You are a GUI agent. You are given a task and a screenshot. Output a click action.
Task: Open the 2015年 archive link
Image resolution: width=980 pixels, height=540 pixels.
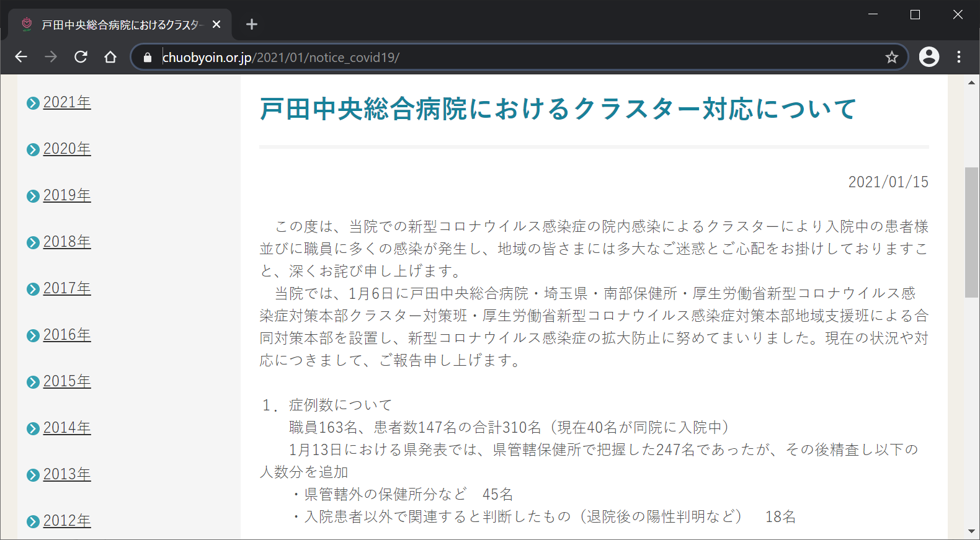67,381
